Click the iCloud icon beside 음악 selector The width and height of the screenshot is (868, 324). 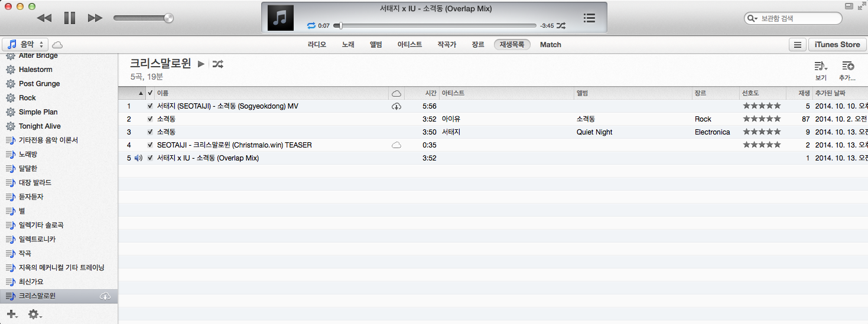pos(57,45)
